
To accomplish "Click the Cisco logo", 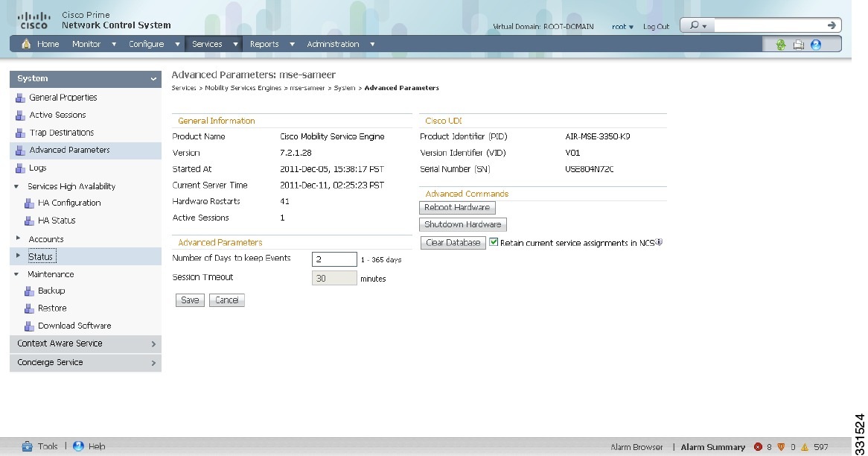I will pos(33,21).
